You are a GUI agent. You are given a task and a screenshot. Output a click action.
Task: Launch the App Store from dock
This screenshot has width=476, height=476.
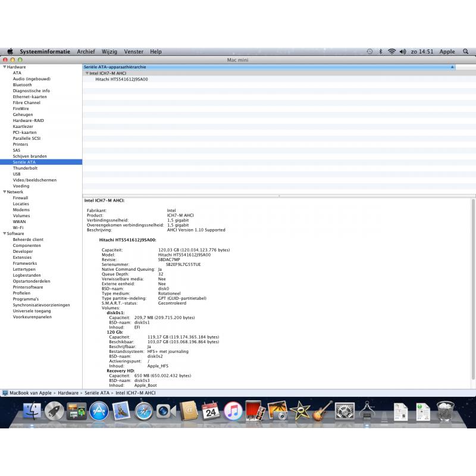[99, 411]
